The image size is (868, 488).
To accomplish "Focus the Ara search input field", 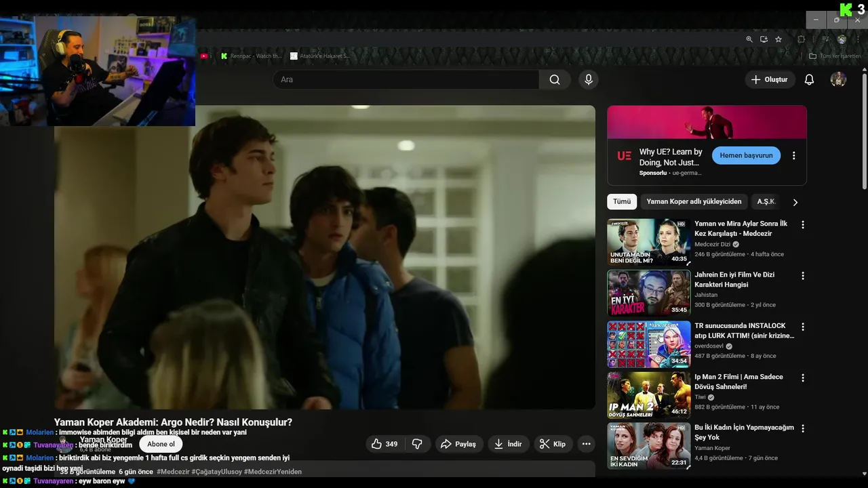I will [406, 80].
